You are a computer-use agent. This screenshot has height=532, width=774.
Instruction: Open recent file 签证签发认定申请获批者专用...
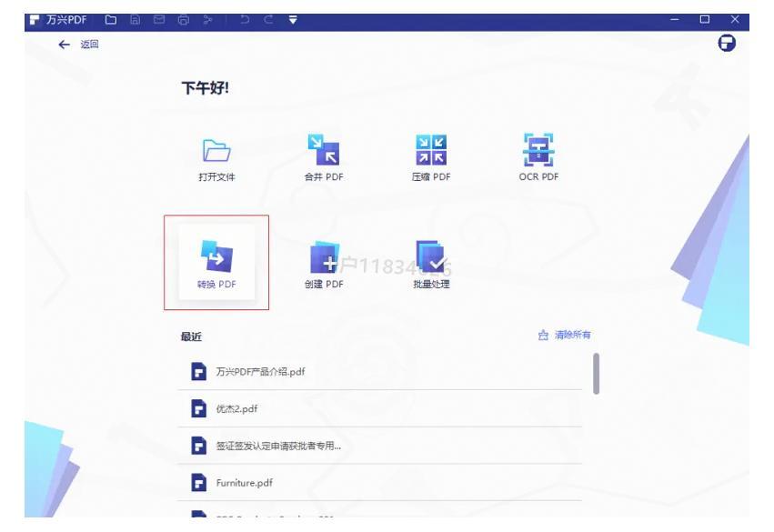[379, 446]
